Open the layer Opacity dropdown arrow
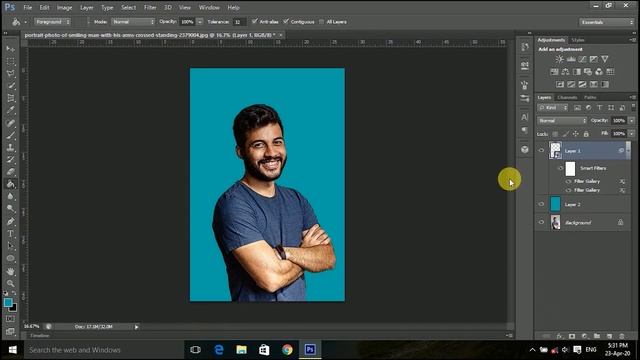 pos(631,120)
